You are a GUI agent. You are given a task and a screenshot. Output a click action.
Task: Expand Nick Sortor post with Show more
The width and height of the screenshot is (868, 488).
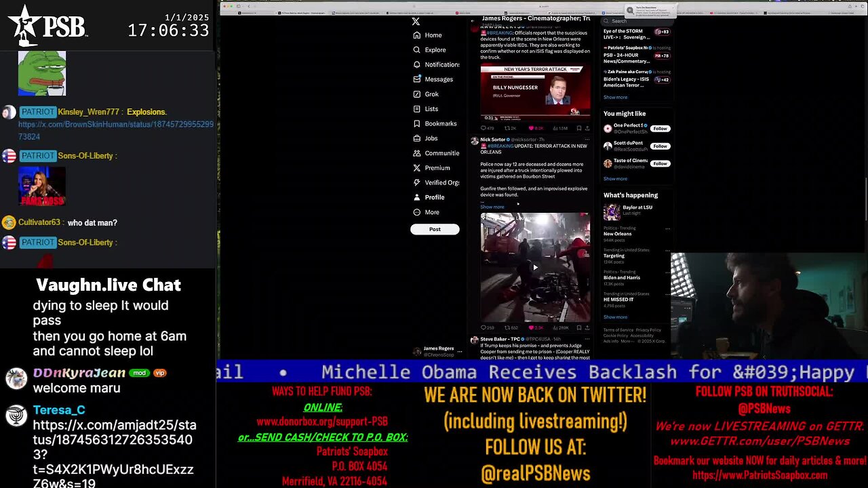(x=492, y=207)
